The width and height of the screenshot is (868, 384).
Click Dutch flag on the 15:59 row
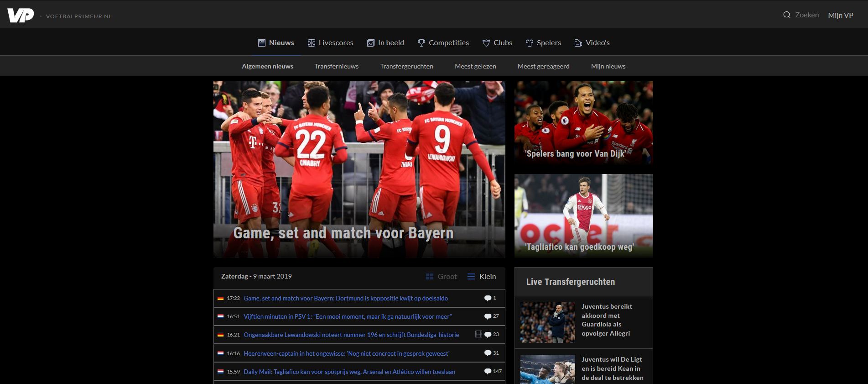[221, 372]
